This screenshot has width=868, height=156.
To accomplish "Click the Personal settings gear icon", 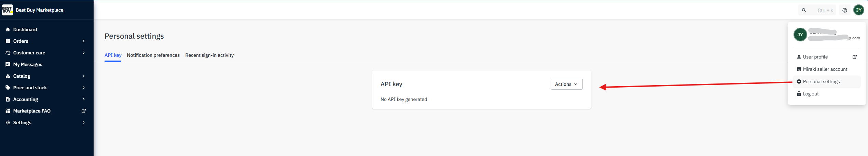I will click(799, 81).
